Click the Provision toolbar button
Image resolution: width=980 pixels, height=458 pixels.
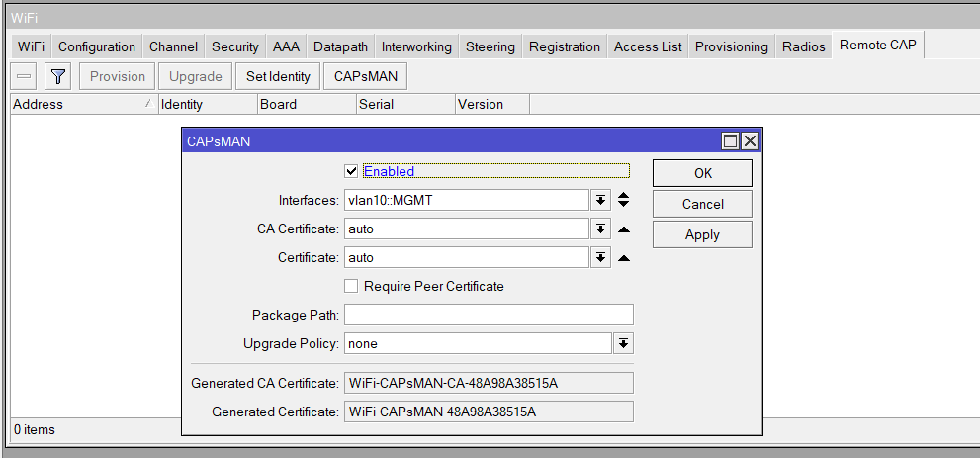118,76
